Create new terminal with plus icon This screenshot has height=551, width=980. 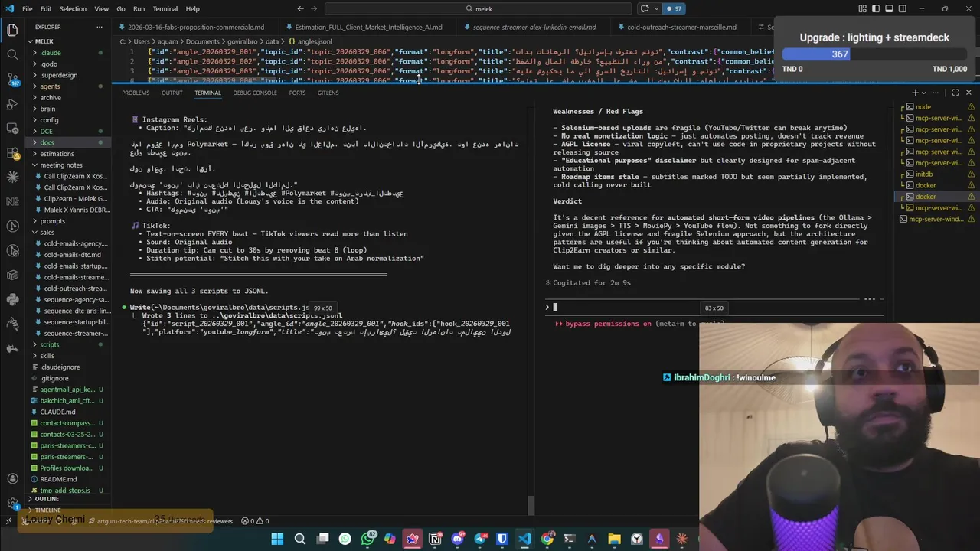(914, 93)
